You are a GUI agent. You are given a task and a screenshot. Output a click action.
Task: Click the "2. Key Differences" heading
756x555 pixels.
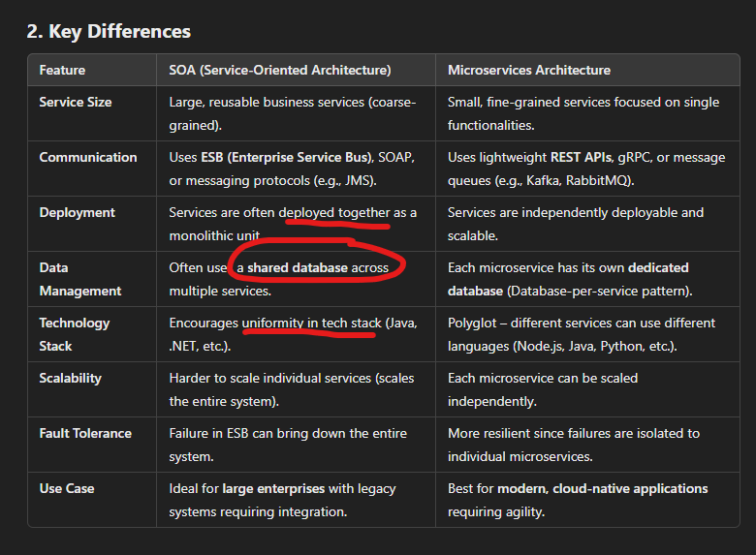tap(109, 31)
